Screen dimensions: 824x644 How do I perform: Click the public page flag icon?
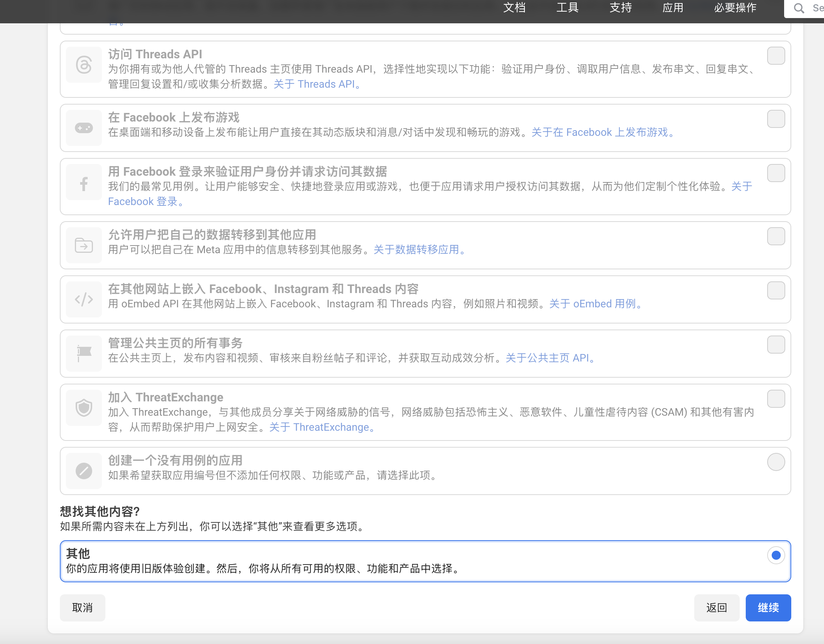pyautogui.click(x=84, y=353)
